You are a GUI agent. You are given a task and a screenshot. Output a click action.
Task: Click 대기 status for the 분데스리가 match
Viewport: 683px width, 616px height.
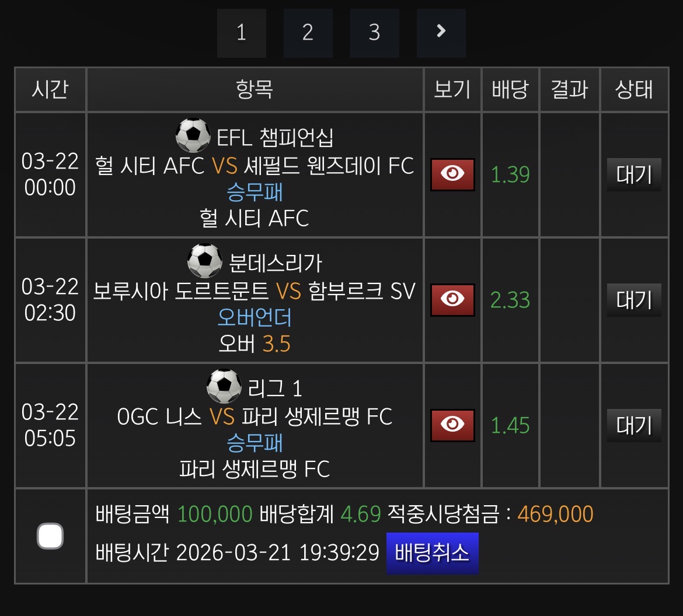(633, 300)
